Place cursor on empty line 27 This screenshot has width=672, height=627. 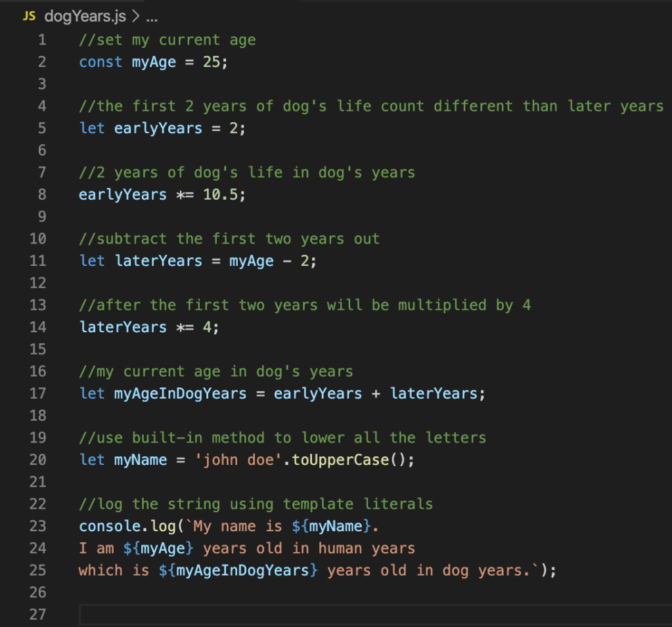(x=328, y=615)
